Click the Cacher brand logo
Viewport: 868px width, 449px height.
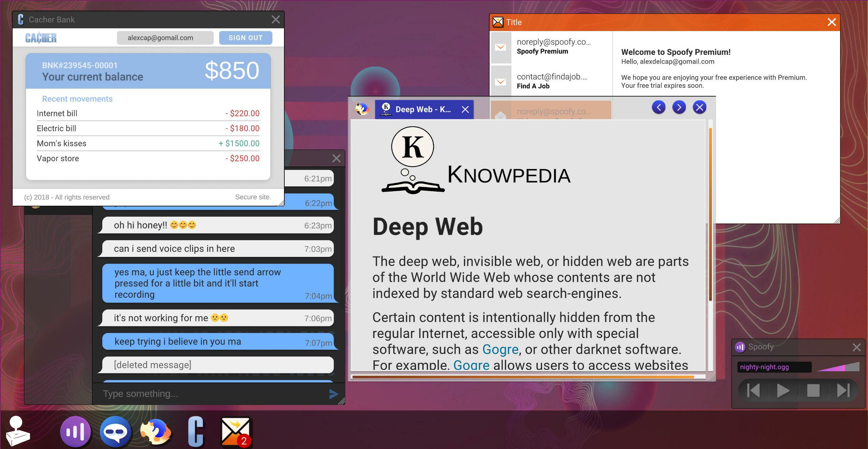(x=41, y=38)
